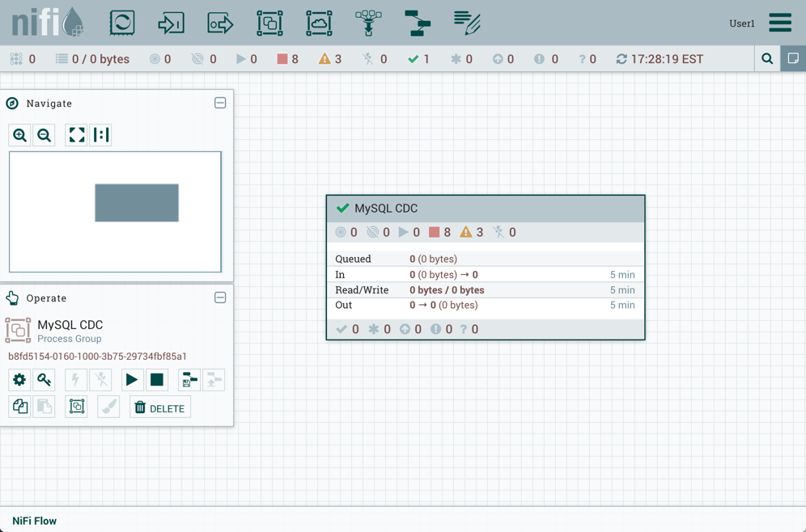Collapse the Navigate panel
The image size is (806, 532).
click(220, 103)
